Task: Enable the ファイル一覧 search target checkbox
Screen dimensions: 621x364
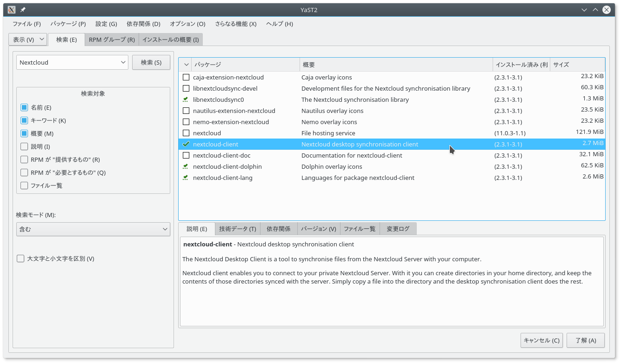Action: (x=24, y=185)
